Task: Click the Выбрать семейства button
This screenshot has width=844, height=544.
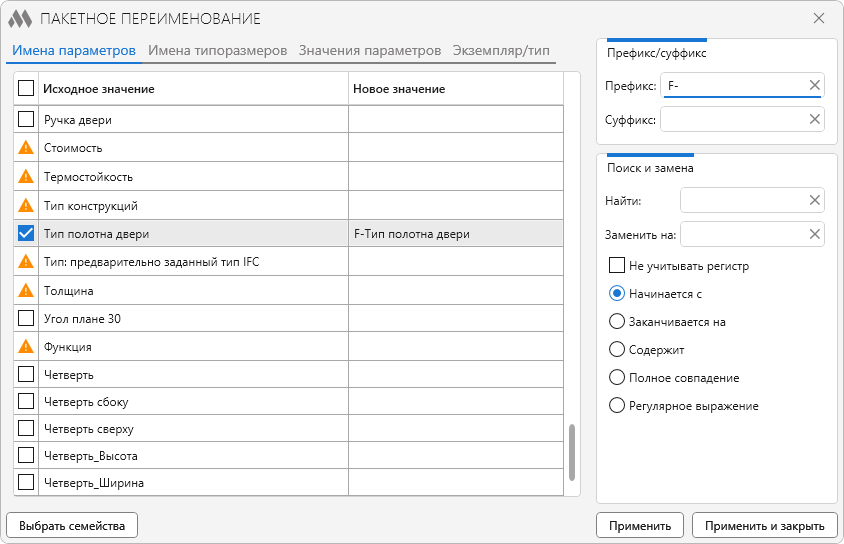Action: (x=72, y=526)
